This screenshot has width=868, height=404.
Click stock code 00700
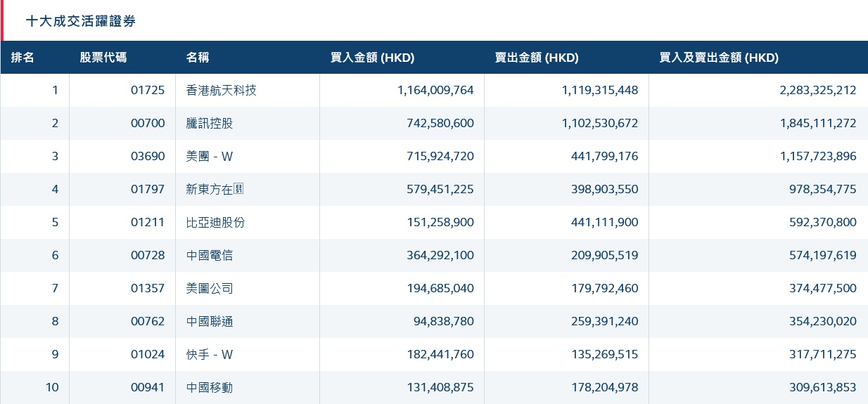click(148, 124)
